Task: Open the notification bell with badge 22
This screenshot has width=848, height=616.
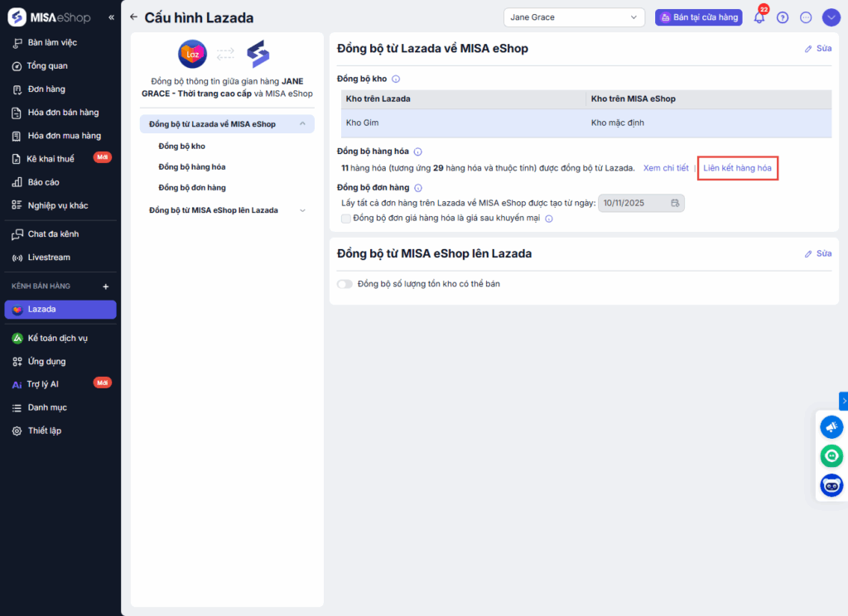Action: tap(759, 17)
